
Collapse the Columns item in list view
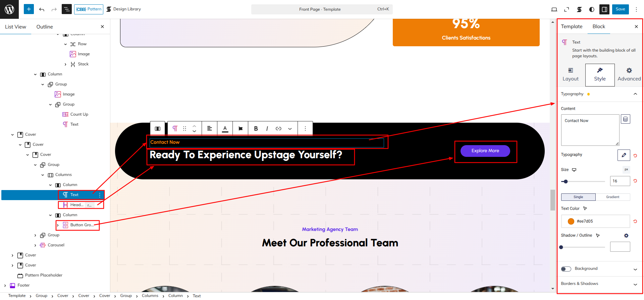[x=43, y=175]
